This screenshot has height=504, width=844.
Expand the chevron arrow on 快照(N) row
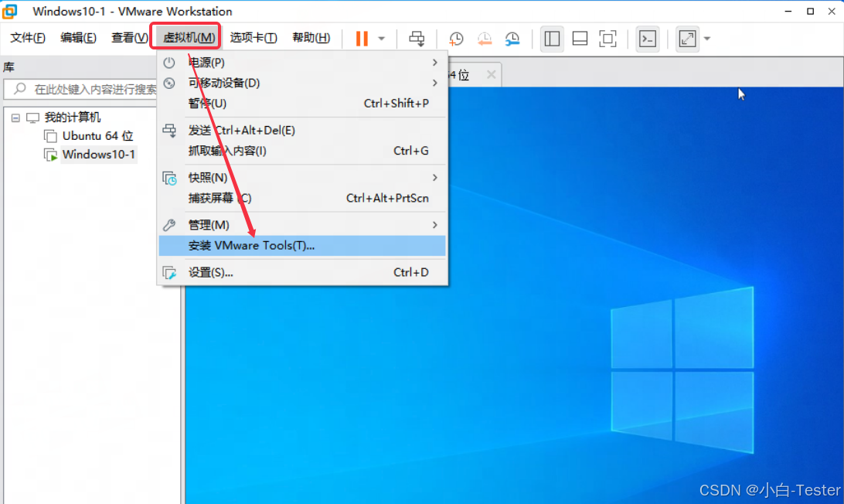pyautogui.click(x=435, y=178)
